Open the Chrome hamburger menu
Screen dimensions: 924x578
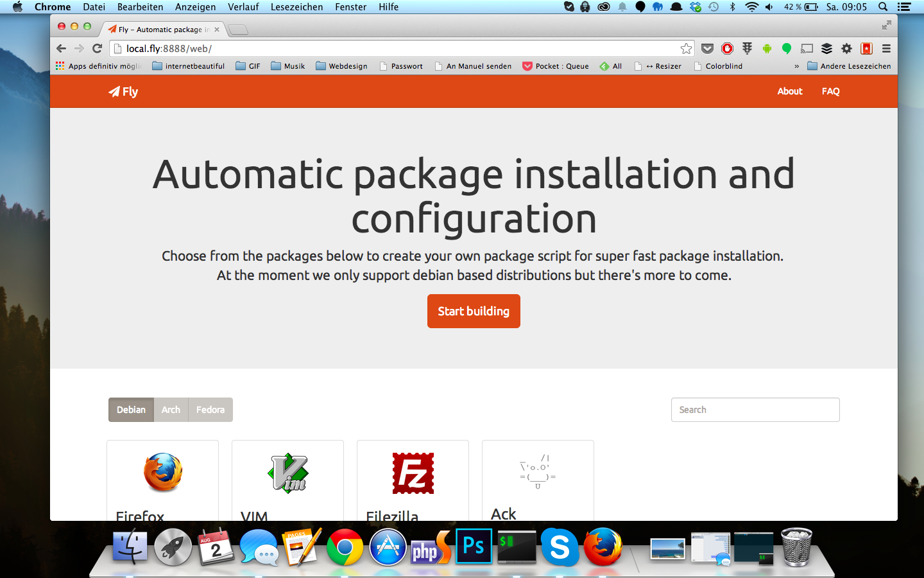pos(886,49)
